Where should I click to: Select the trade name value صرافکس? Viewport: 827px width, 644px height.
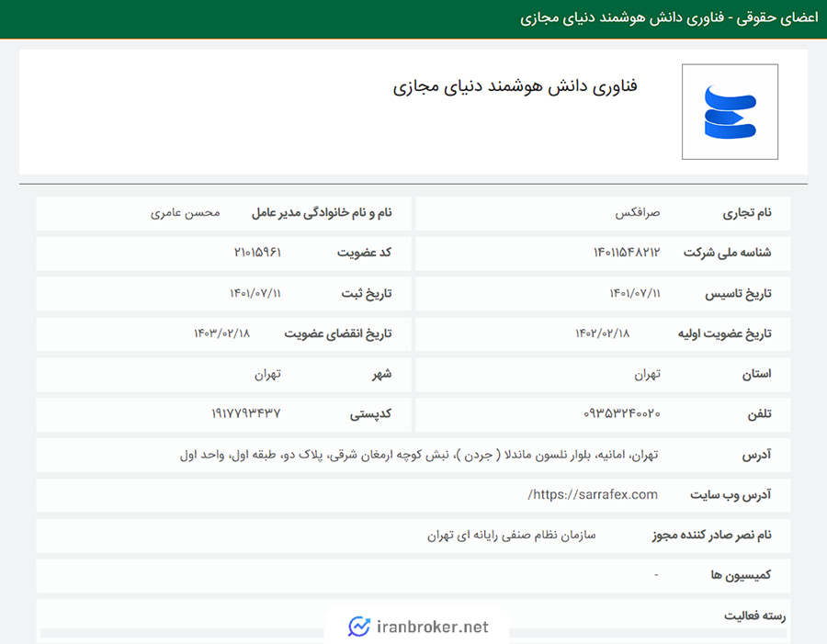pos(637,212)
